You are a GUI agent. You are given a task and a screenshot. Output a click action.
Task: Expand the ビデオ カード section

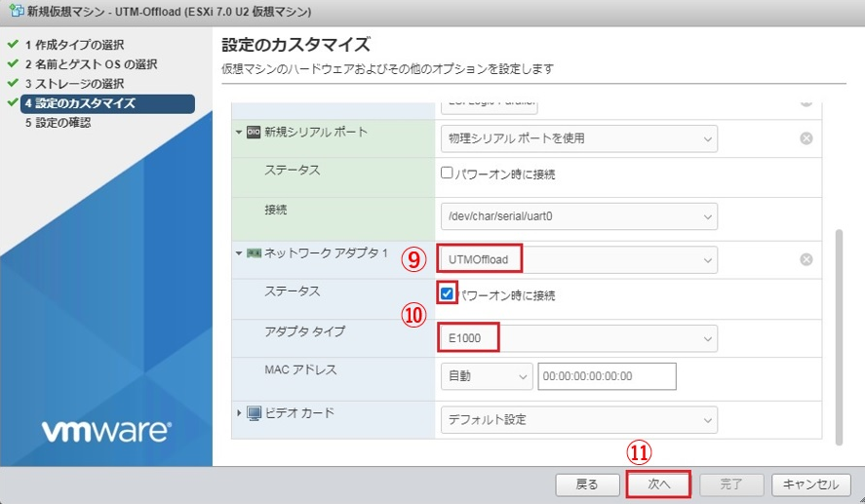[239, 413]
